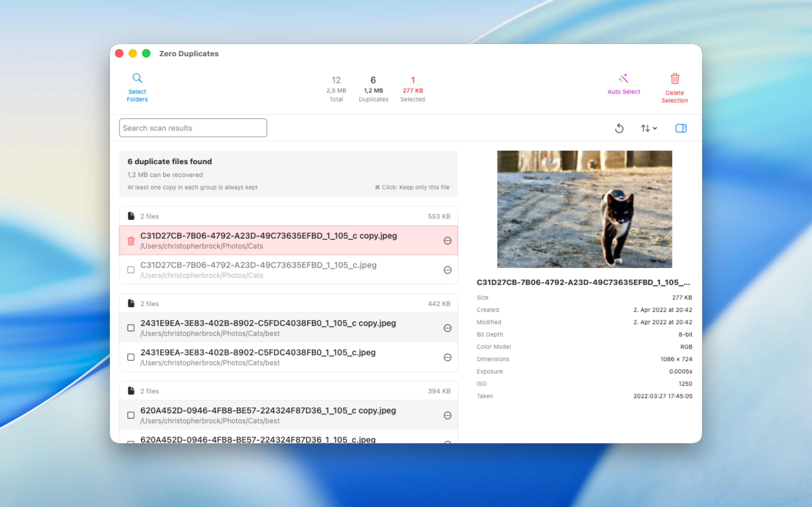Check the box for 620A452D copy.jpeg
Screen dimensions: 812x507
pyautogui.click(x=131, y=415)
